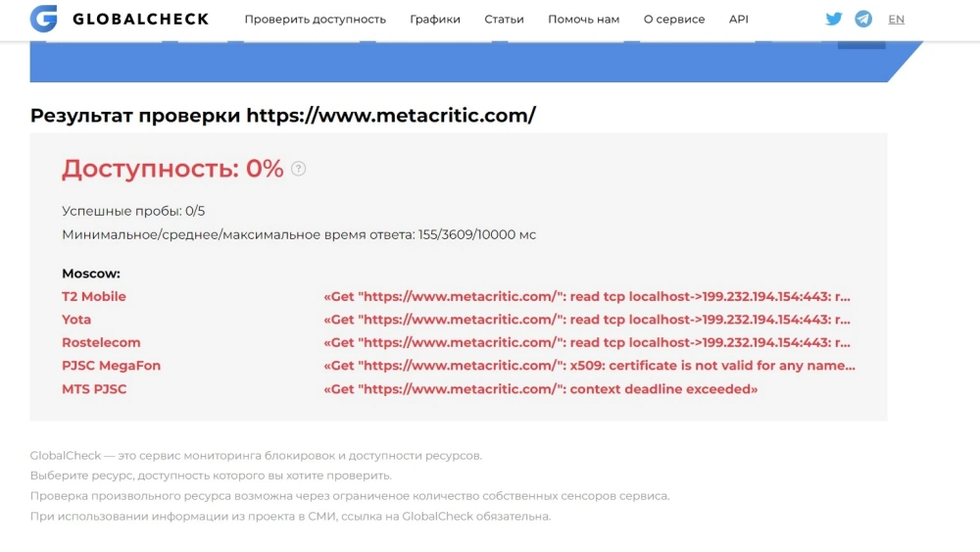Click the GlobalCheck logo icon
The width and height of the screenshot is (980, 552).
point(43,19)
